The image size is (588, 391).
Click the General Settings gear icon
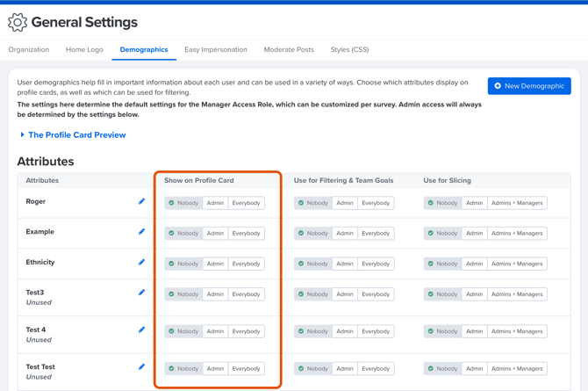(x=18, y=23)
